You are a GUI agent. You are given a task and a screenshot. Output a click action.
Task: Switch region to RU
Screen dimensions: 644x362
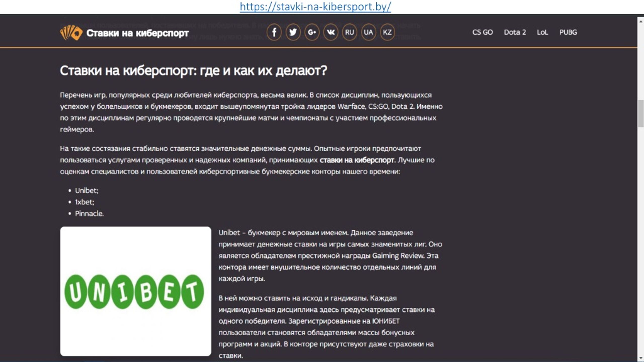pyautogui.click(x=349, y=32)
